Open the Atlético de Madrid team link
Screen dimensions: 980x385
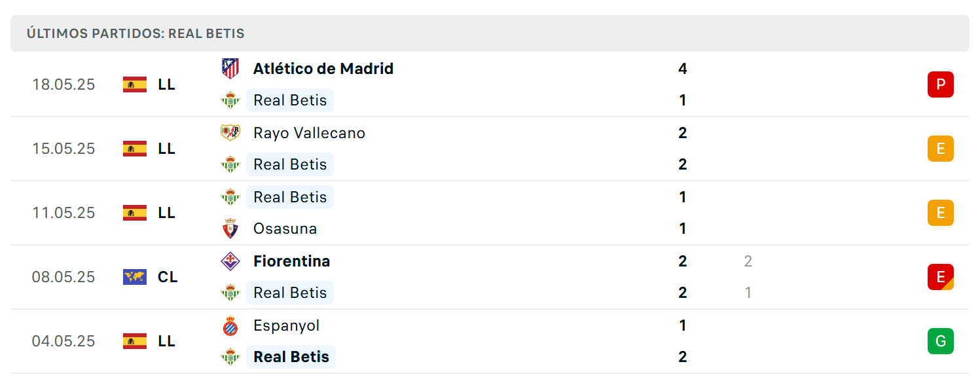click(323, 69)
